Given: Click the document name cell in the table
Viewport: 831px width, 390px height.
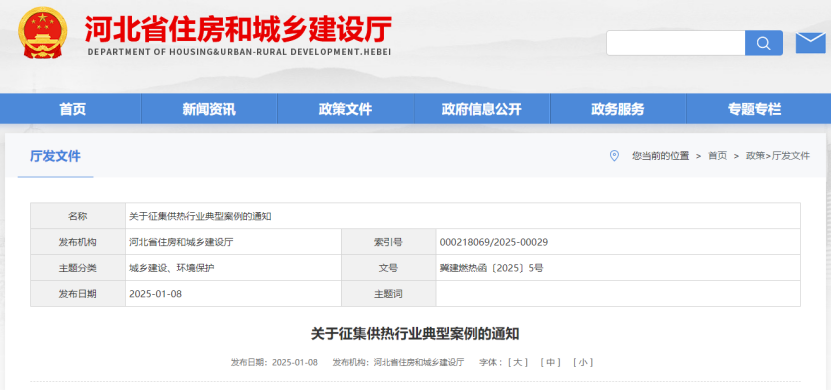Looking at the screenshot, I should click(x=463, y=216).
